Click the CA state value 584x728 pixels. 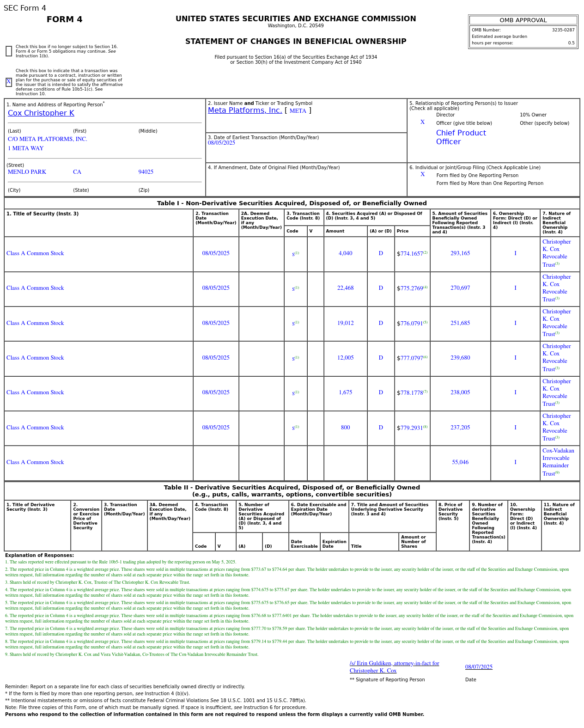click(77, 172)
